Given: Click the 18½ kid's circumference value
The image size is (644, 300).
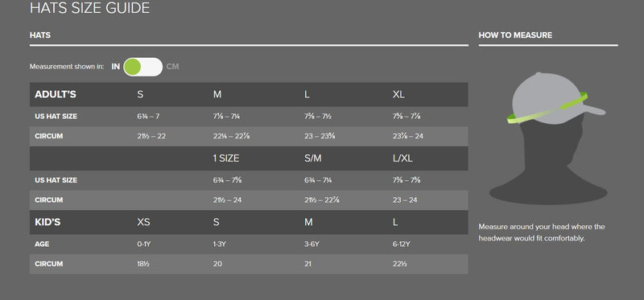Looking at the screenshot, I should pyautogui.click(x=143, y=264).
